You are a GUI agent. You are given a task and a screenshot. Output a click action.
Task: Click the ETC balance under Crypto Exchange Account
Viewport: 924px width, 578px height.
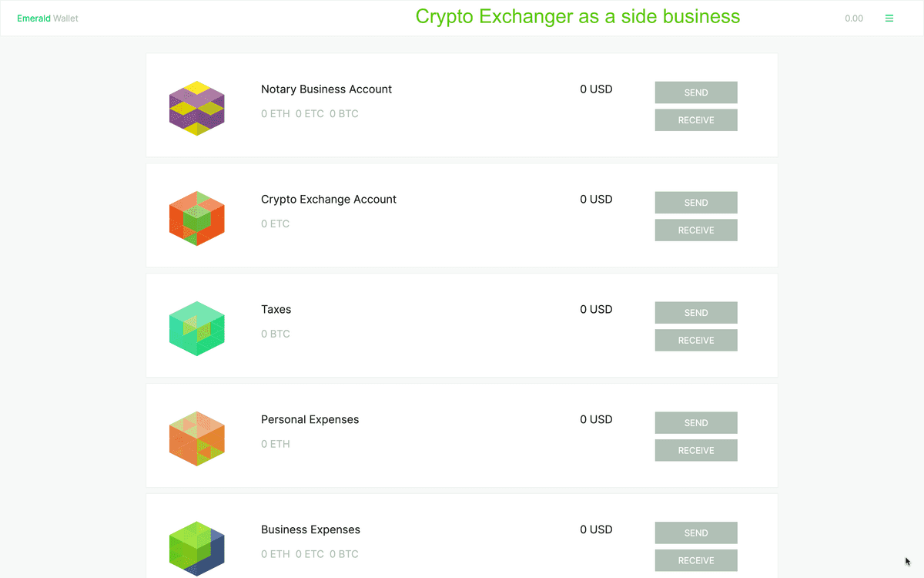click(x=276, y=223)
